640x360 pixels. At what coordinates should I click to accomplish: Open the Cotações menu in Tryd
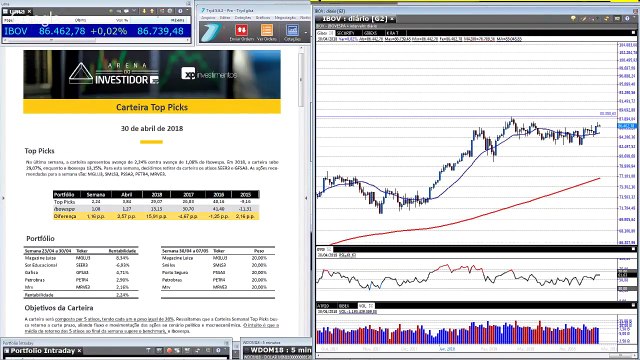pyautogui.click(x=243, y=18)
